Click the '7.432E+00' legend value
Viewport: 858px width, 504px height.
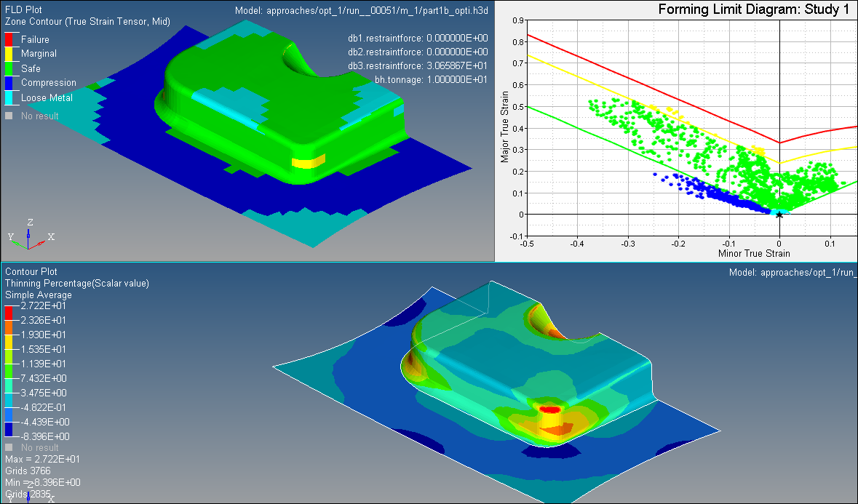click(44, 378)
